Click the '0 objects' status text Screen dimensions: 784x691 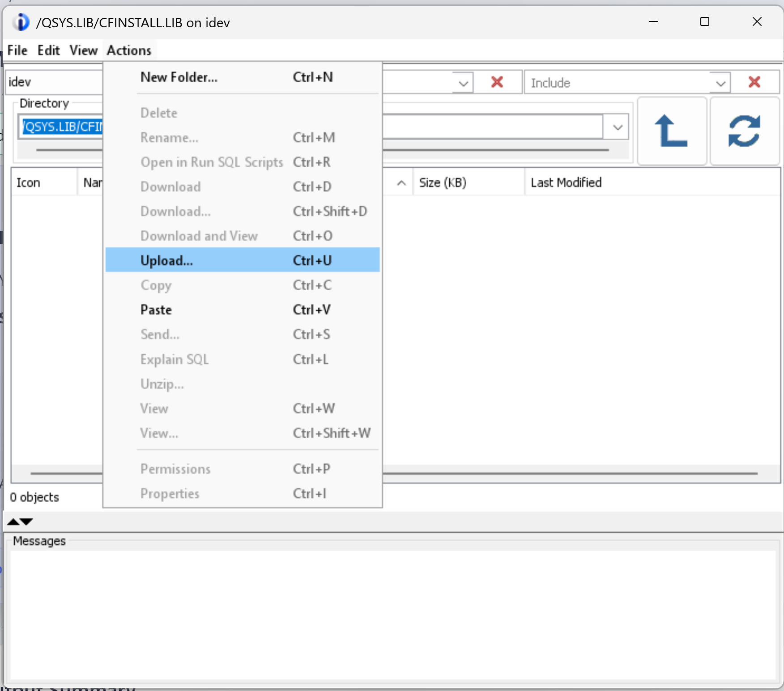click(34, 497)
